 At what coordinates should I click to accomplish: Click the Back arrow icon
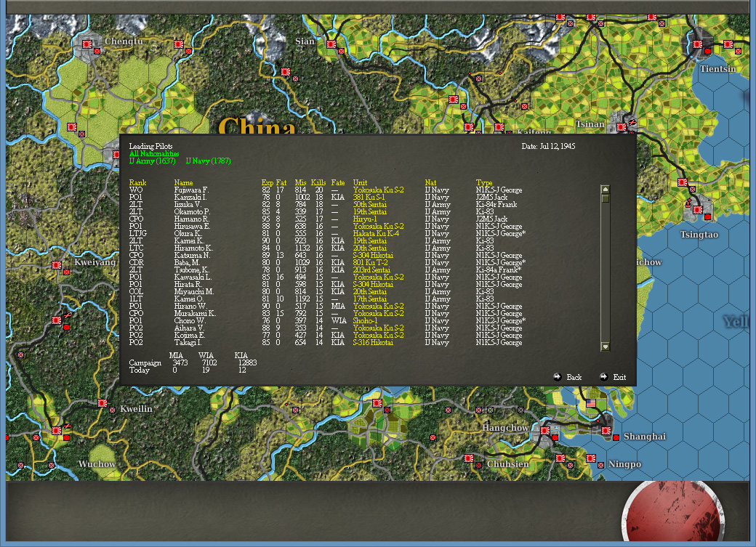[558, 377]
